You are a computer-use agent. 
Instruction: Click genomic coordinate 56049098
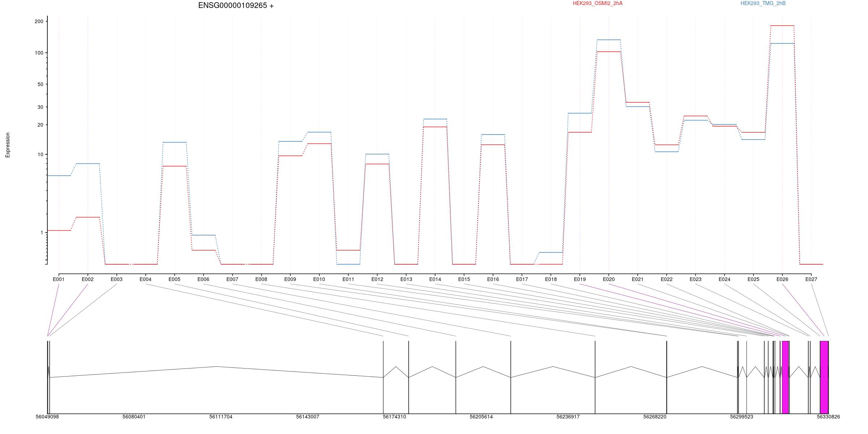click(47, 417)
